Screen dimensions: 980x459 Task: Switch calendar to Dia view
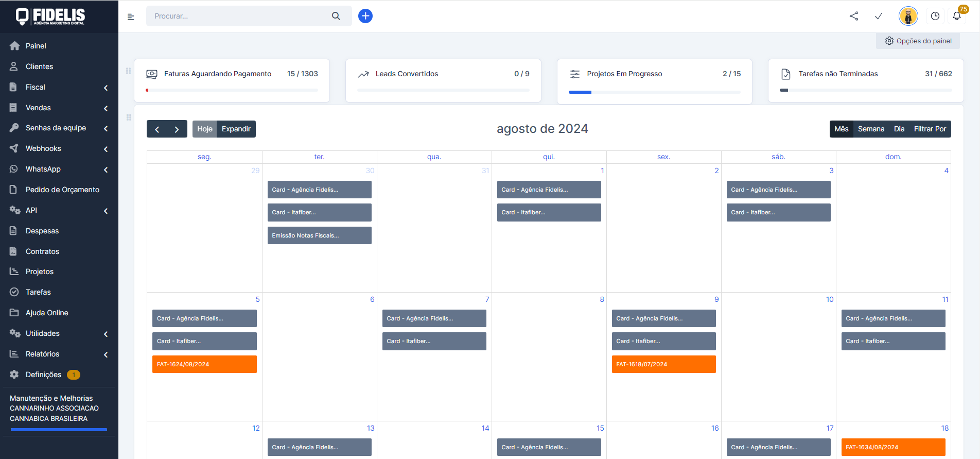pos(899,129)
